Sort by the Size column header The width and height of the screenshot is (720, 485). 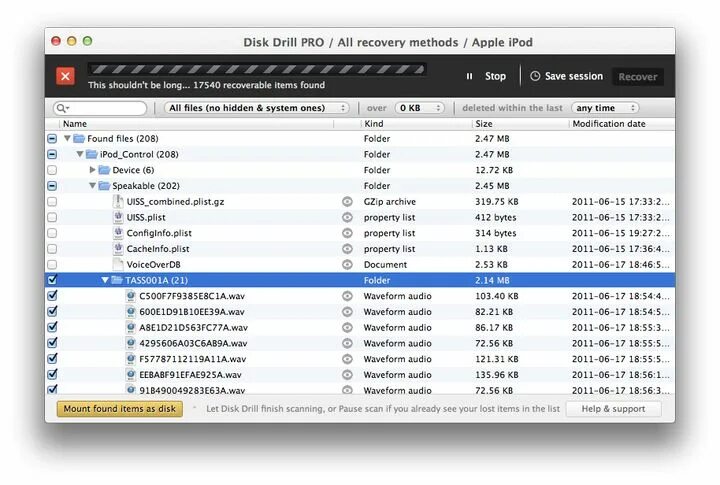tap(484, 124)
